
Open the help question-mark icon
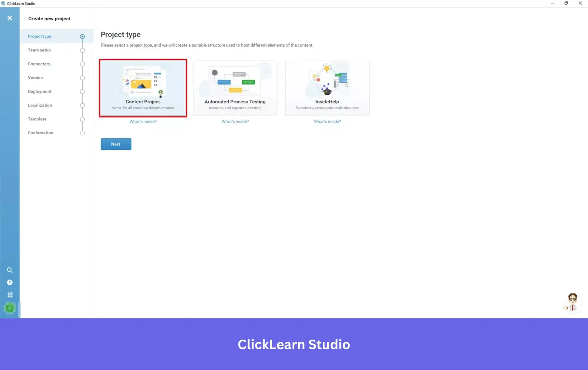(x=10, y=282)
